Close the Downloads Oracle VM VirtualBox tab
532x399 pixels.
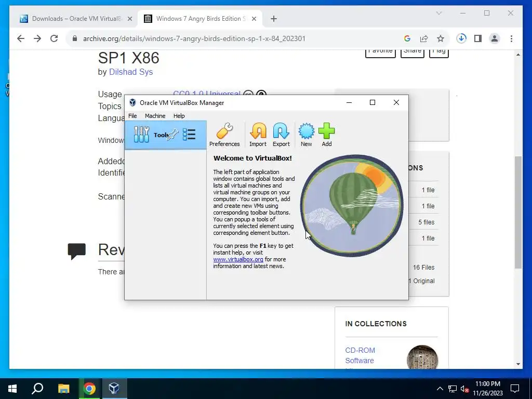(x=129, y=19)
